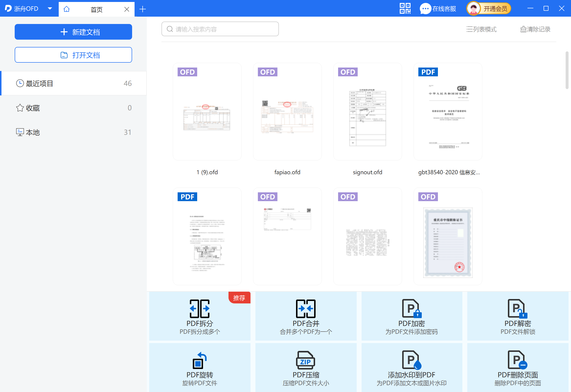Select the 首页 home tab
The image size is (571, 392).
[96, 9]
